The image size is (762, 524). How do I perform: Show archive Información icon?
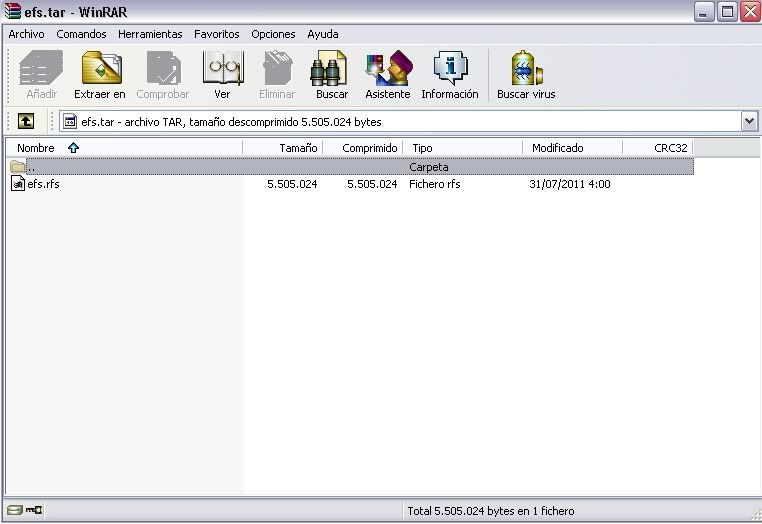coord(450,69)
